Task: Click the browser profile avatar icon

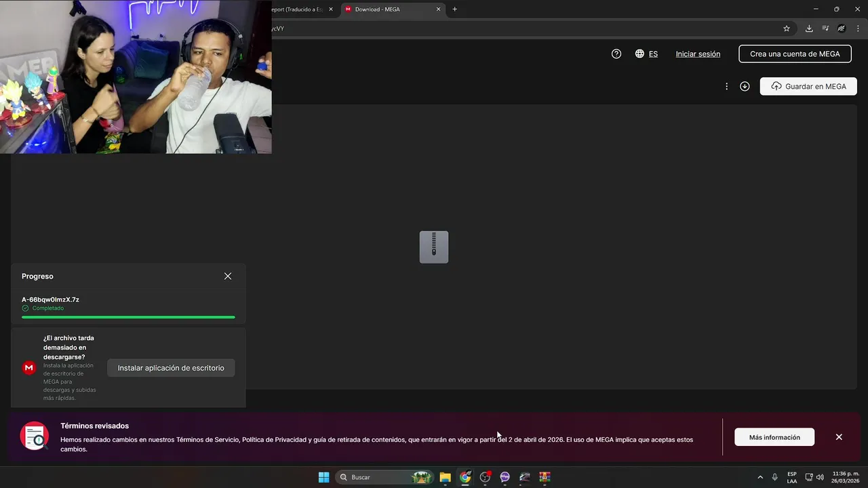Action: (842, 28)
